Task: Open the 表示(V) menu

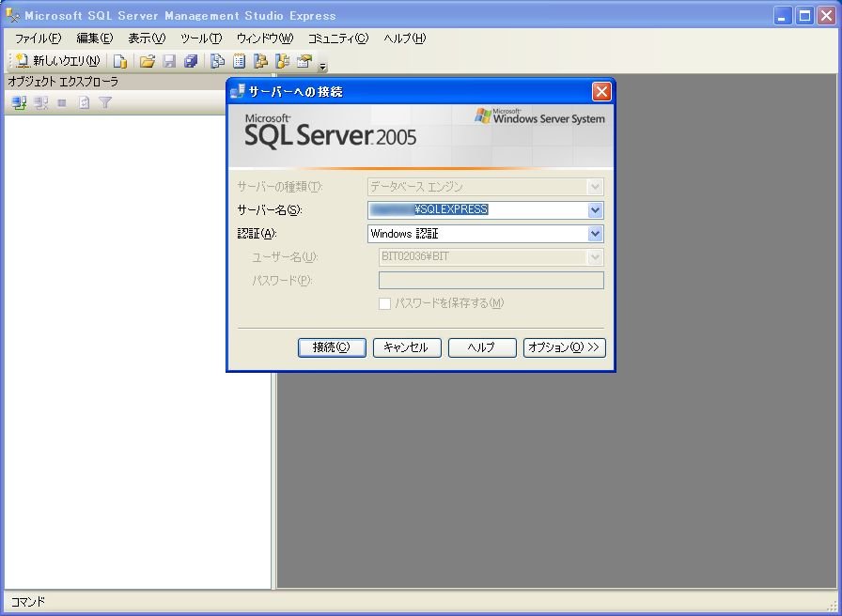Action: point(147,38)
